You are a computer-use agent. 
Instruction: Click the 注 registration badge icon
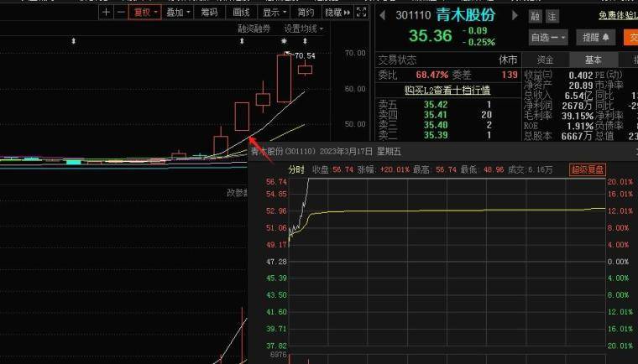[552, 16]
